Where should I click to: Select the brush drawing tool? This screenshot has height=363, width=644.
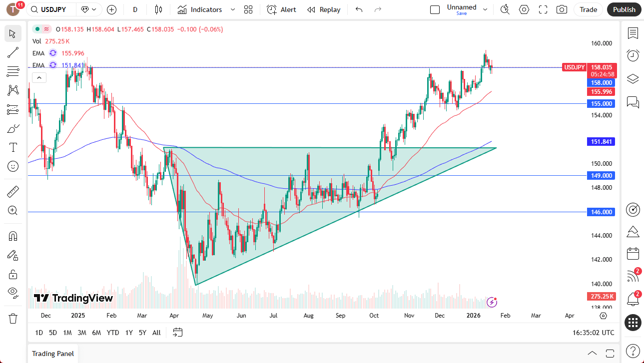[13, 128]
